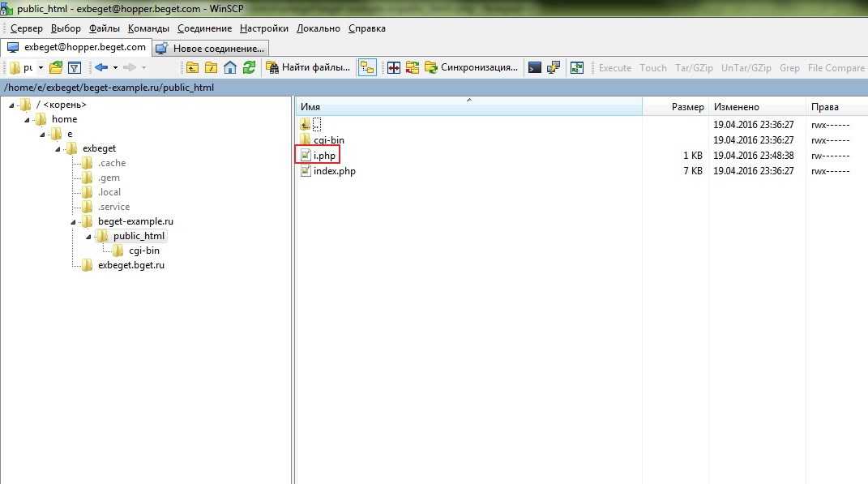Screen dimensions: 868x484
Task: Open the file filter icon
Action: pos(75,68)
